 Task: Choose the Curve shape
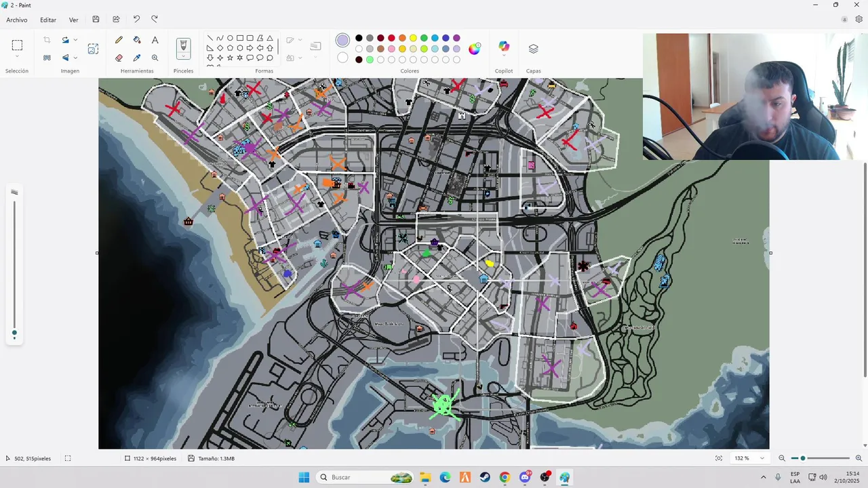(220, 38)
